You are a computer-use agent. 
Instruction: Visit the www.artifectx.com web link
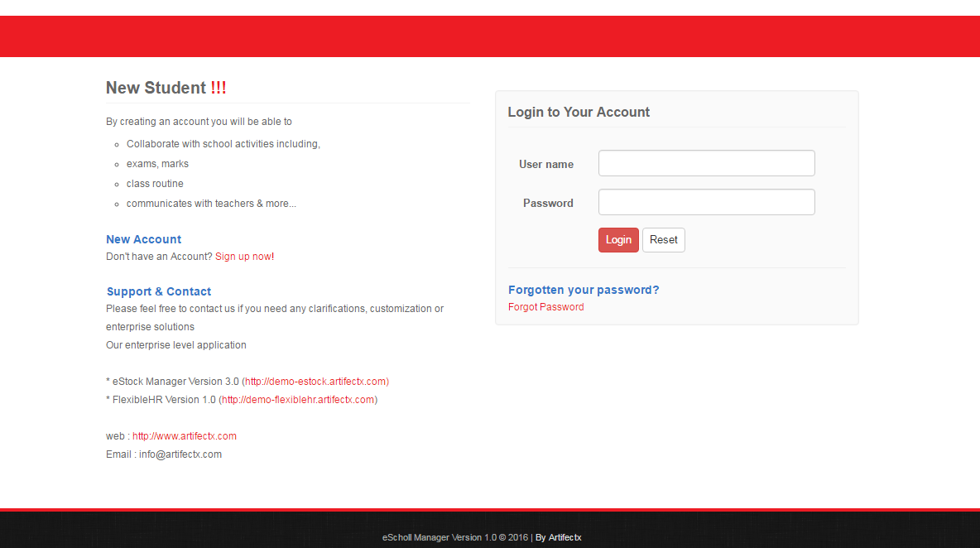click(x=185, y=436)
